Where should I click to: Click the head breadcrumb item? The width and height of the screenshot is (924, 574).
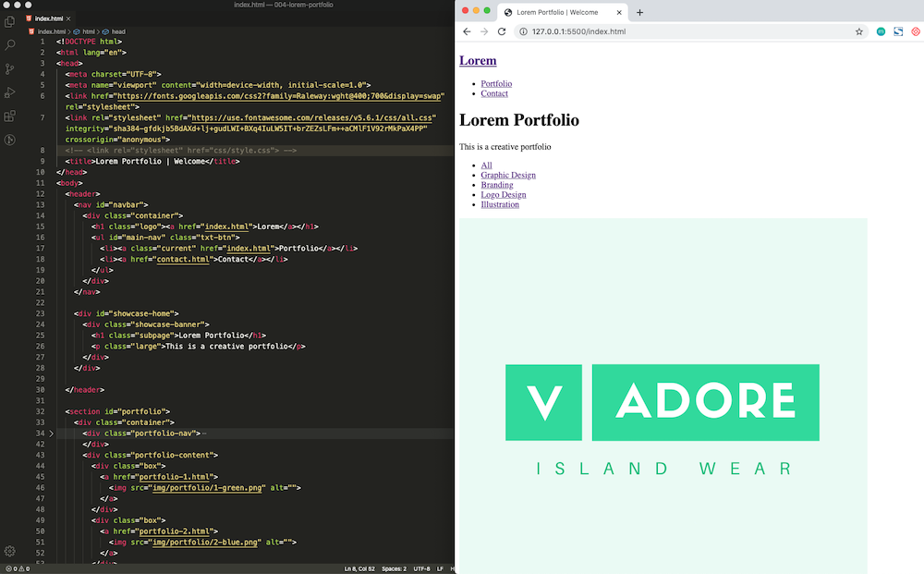(118, 31)
